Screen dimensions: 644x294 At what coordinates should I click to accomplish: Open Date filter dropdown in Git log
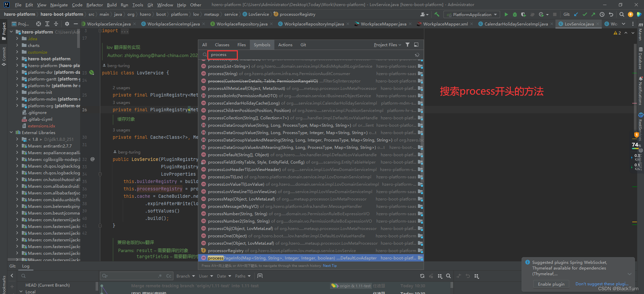224,276
